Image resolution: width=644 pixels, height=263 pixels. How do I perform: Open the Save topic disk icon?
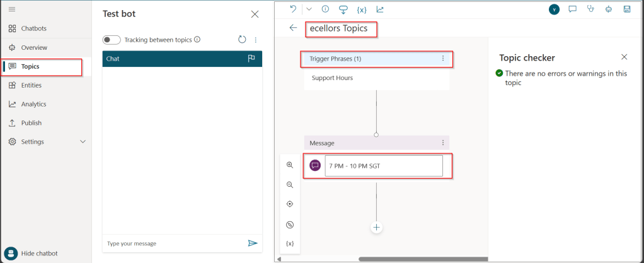[627, 9]
